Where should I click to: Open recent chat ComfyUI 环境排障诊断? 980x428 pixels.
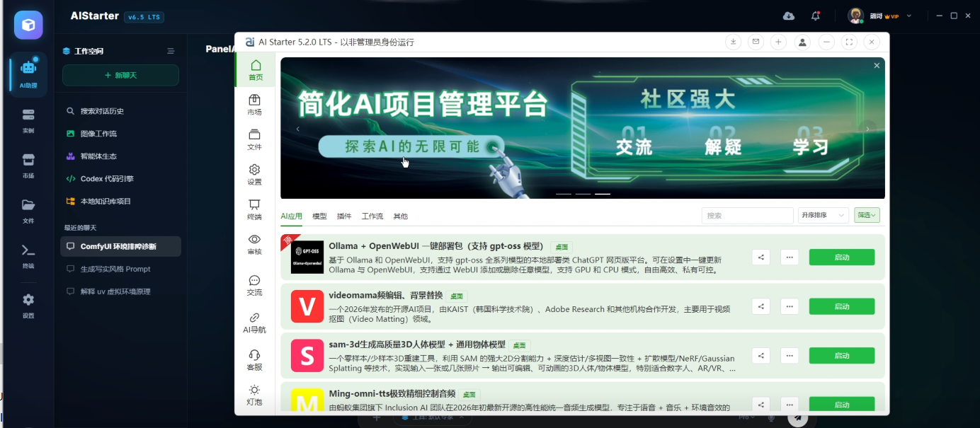[120, 246]
